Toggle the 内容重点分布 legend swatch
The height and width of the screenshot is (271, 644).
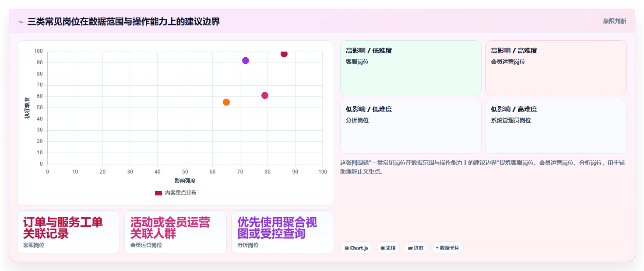point(158,193)
